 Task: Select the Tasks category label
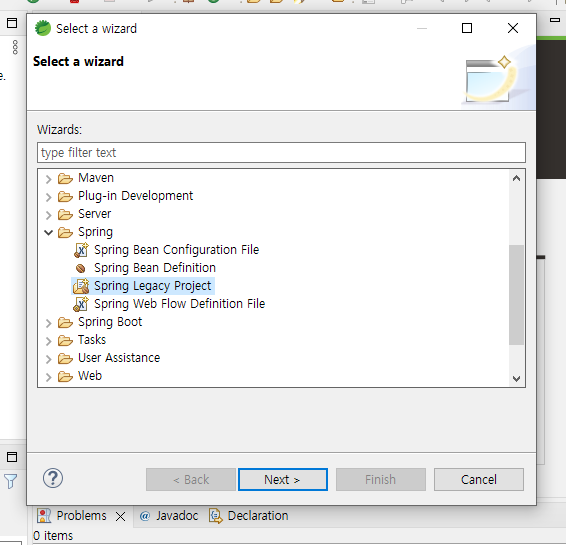point(92,340)
